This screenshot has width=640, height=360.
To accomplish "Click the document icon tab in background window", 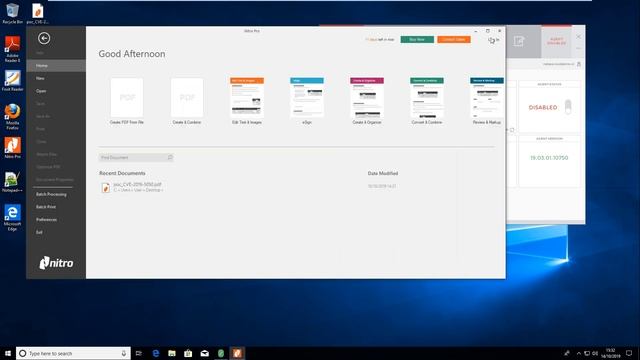I will [519, 41].
